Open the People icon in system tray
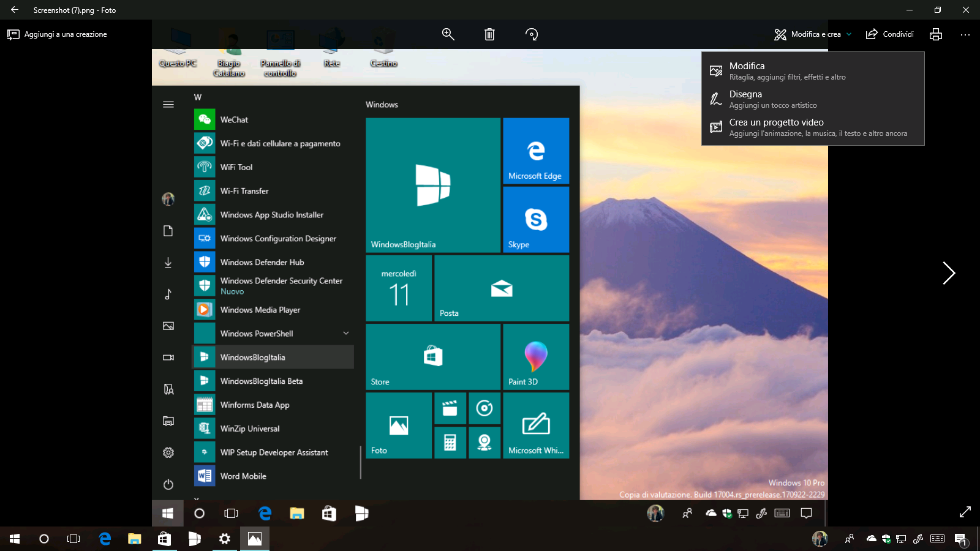 (849, 539)
